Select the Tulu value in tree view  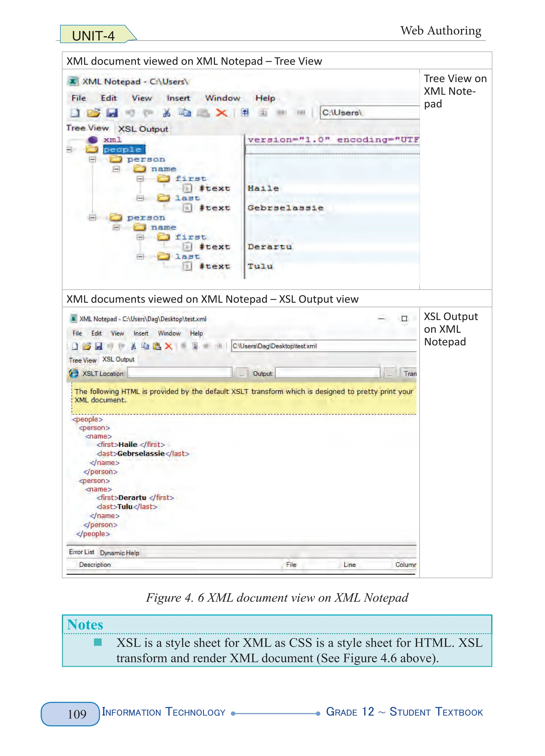pyautogui.click(x=260, y=266)
